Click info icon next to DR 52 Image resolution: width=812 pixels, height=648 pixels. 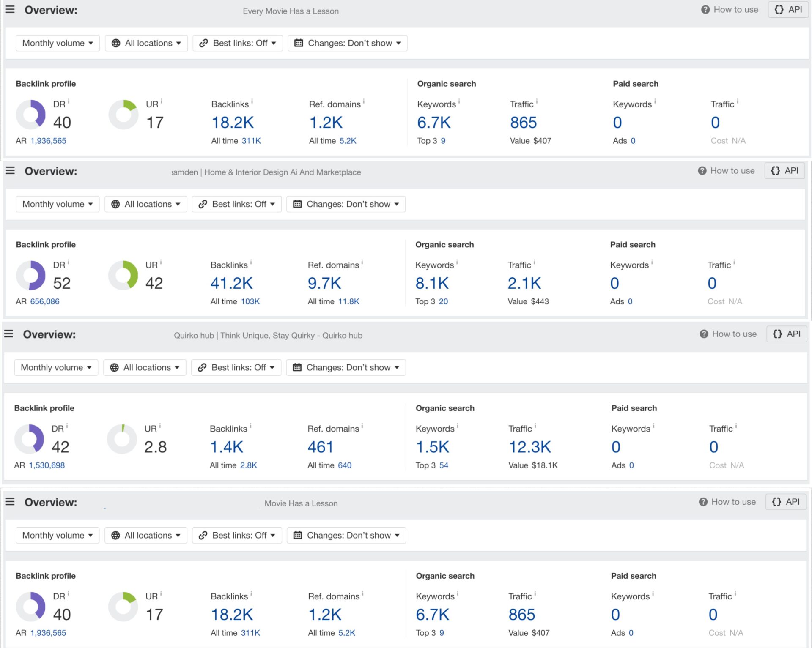click(69, 262)
